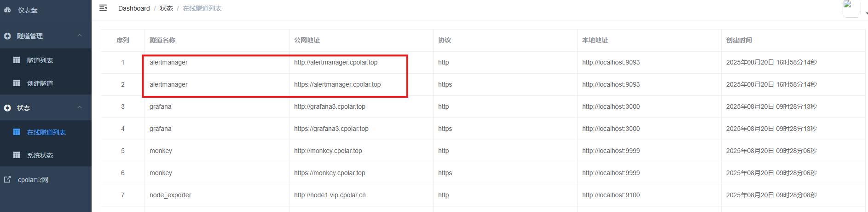Select 系统状态 in the sidebar
The height and width of the screenshot is (212, 868).
(40, 155)
